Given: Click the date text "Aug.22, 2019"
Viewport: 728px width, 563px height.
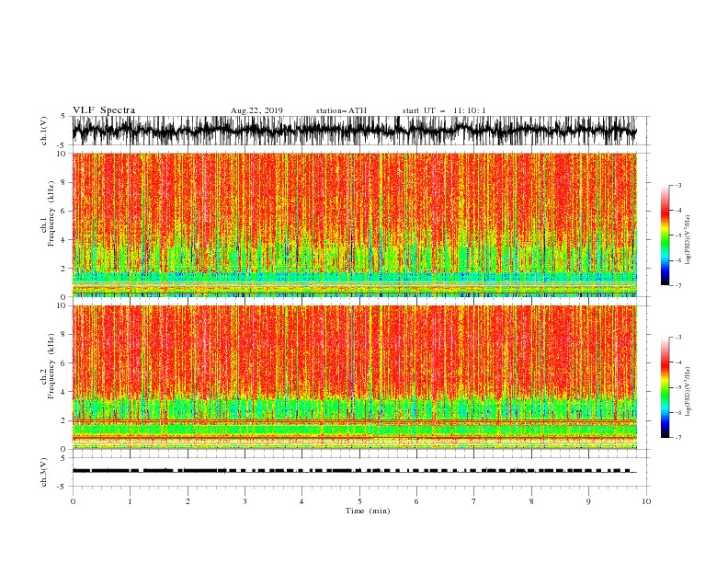Looking at the screenshot, I should click(256, 110).
